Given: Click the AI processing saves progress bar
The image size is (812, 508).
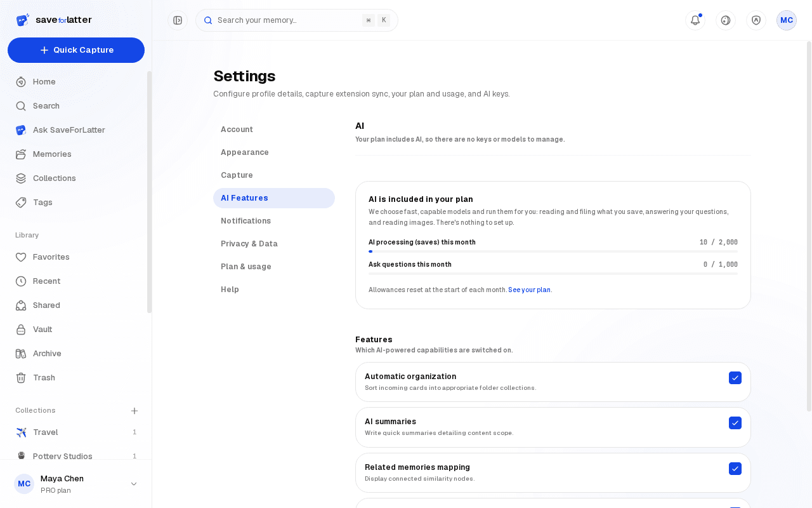Looking at the screenshot, I should coord(553,251).
